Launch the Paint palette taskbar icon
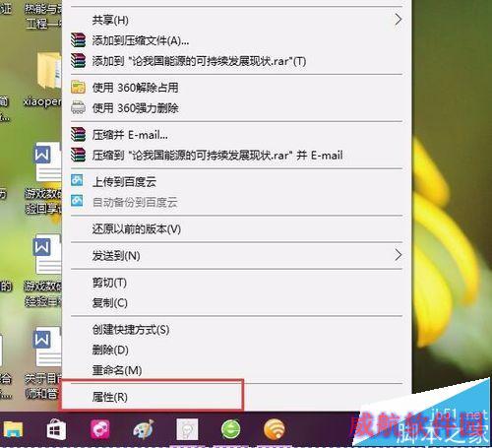Screen dimensions: 492x448 point(144,429)
